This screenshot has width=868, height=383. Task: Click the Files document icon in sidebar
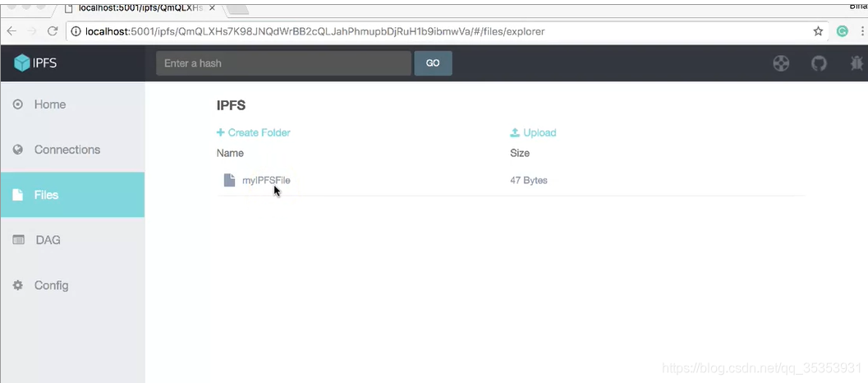point(18,195)
